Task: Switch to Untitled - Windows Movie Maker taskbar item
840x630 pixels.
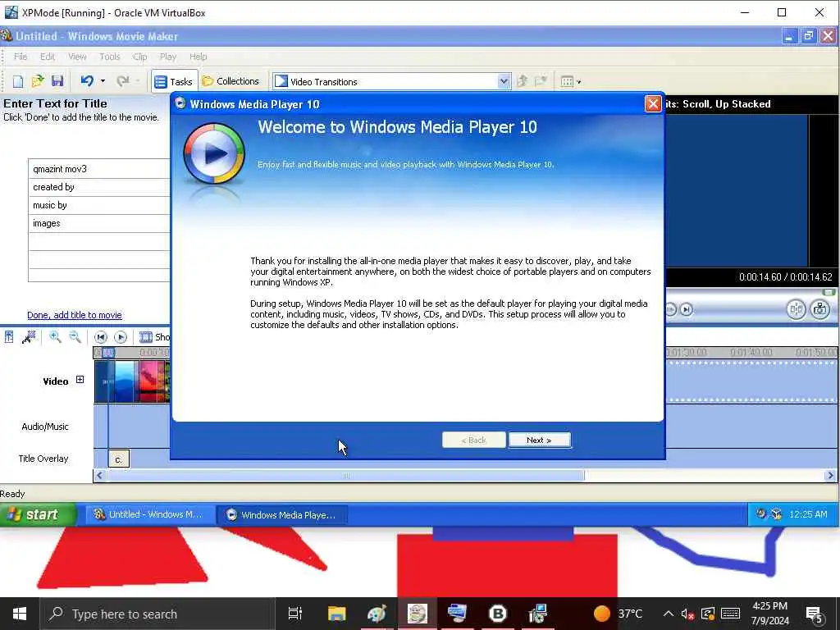Action: pyautogui.click(x=149, y=514)
